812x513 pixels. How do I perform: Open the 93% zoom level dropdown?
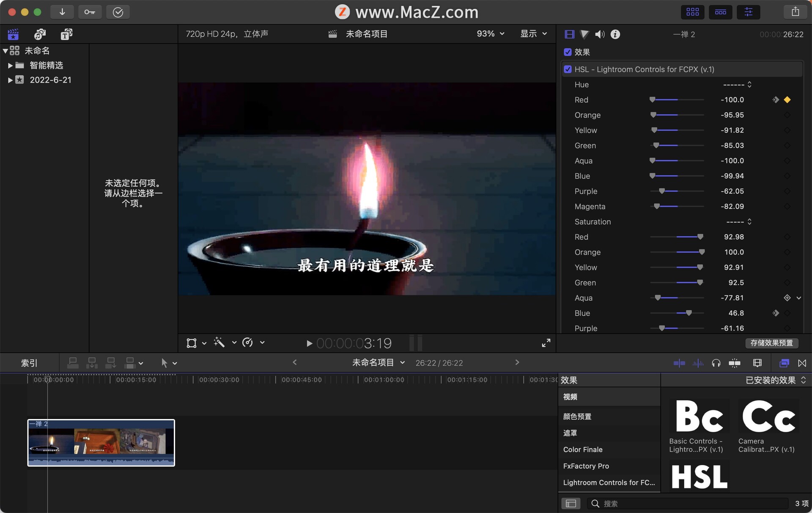[x=491, y=34]
